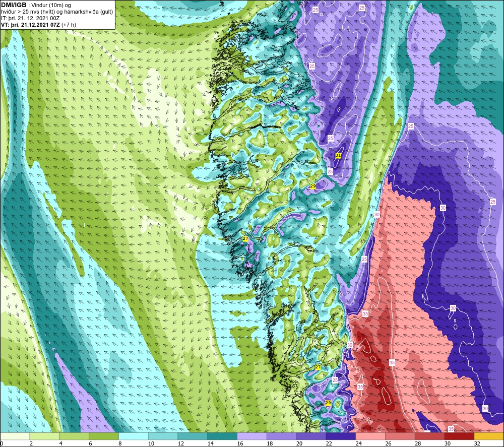Click the 'IT: þri. 21. 12. 2021 00Z' line
Viewport: 504px width, 447px height.
click(x=30, y=18)
